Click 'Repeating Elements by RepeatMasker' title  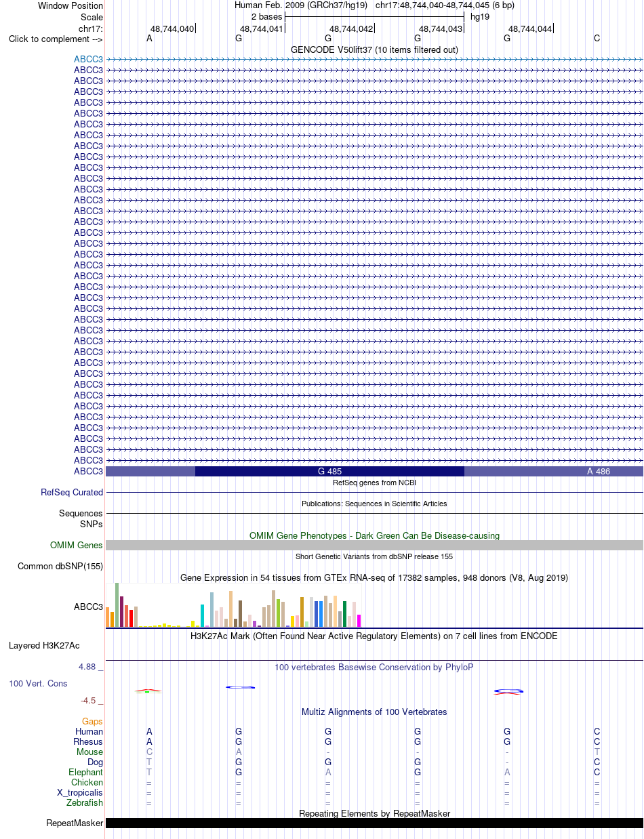click(374, 813)
